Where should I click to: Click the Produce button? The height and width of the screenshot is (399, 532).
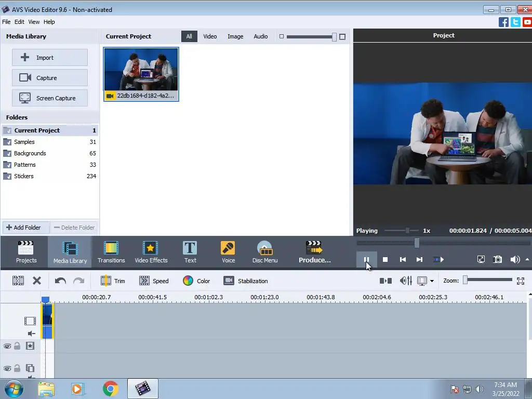314,252
